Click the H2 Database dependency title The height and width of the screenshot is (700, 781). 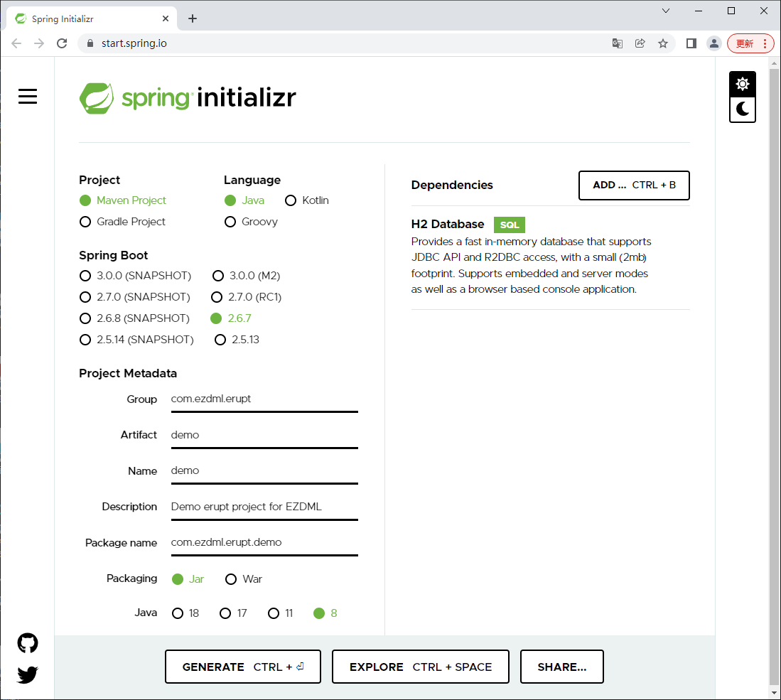447,224
